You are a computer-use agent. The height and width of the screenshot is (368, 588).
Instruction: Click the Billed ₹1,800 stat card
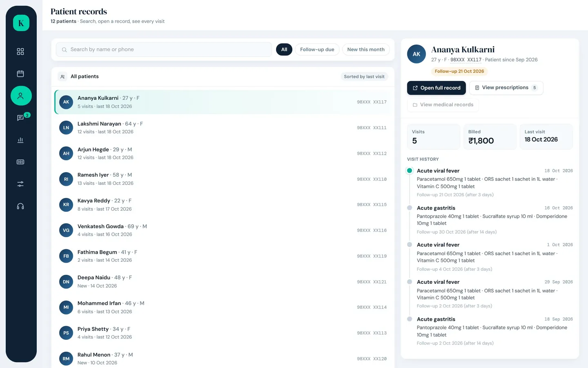click(490, 137)
